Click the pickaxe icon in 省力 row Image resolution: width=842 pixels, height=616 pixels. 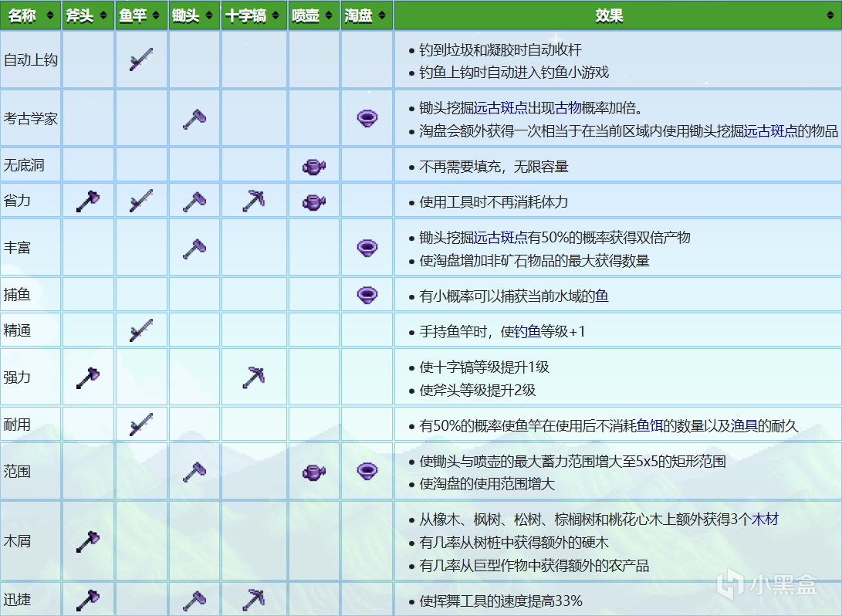tap(254, 201)
